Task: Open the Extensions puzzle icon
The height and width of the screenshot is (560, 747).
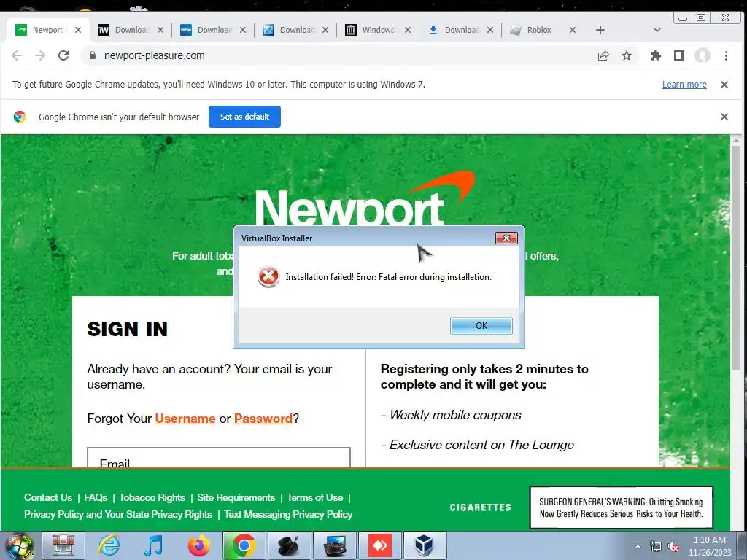Action: click(x=656, y=55)
